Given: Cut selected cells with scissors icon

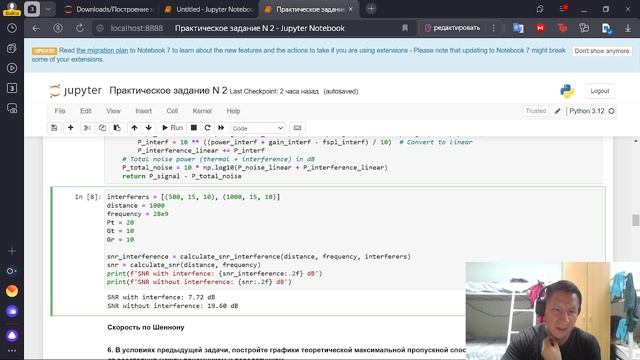Looking at the screenshot, I should 87,128.
